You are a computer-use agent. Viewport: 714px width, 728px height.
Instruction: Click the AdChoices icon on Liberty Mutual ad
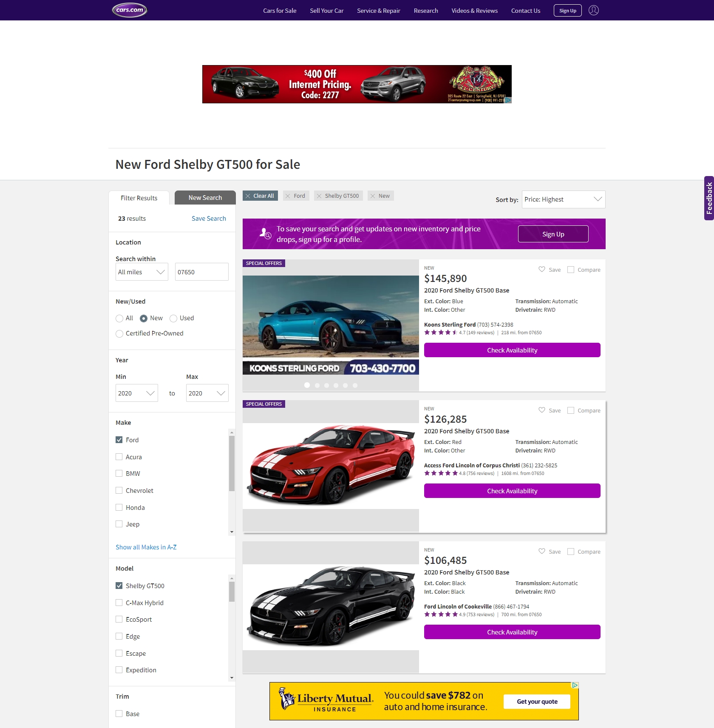click(575, 685)
